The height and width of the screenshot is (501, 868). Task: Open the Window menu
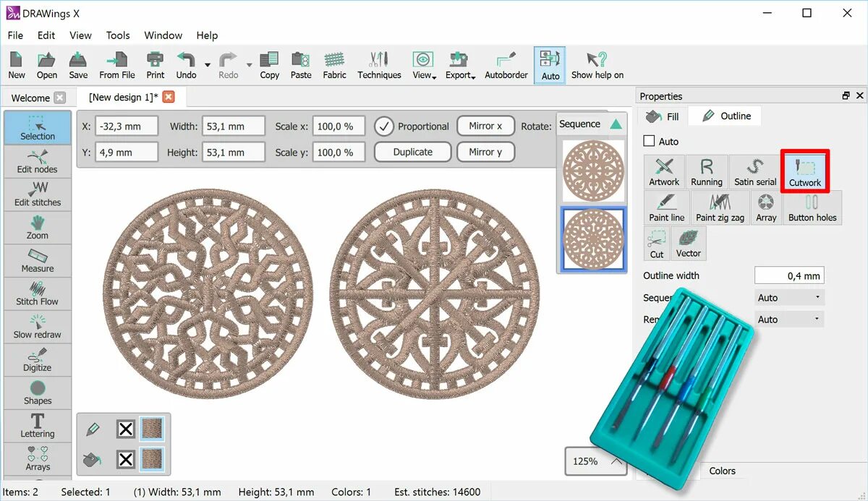(163, 35)
